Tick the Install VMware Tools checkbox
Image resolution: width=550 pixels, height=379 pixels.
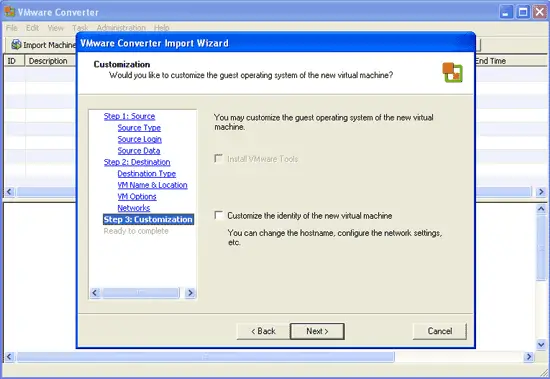219,158
